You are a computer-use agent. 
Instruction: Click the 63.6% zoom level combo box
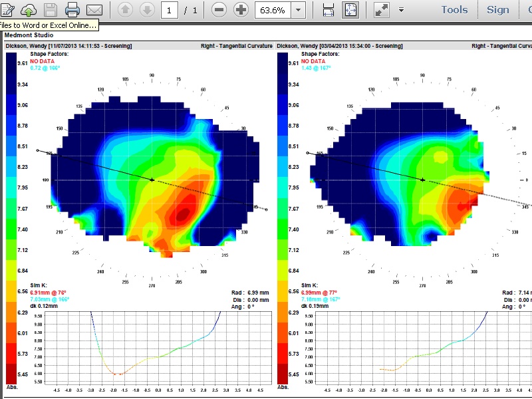(x=273, y=10)
